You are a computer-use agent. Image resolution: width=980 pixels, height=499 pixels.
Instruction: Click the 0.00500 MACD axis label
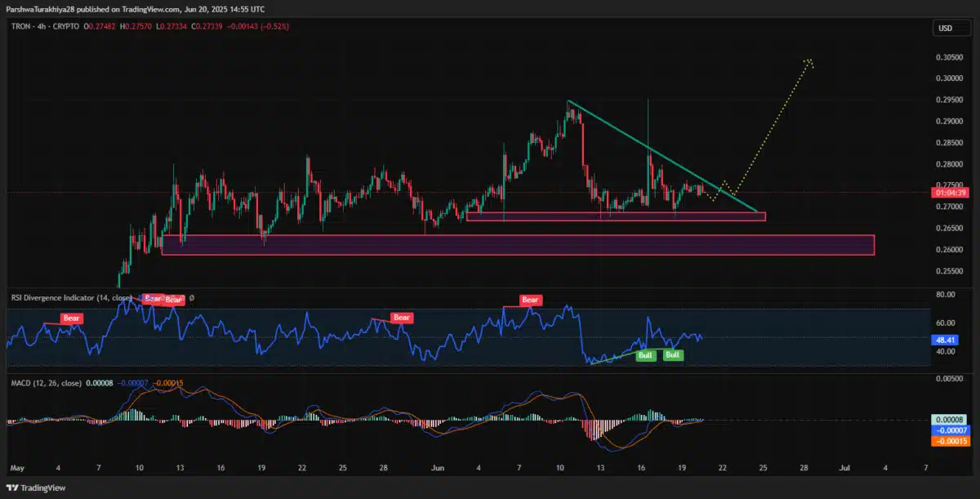(948, 379)
